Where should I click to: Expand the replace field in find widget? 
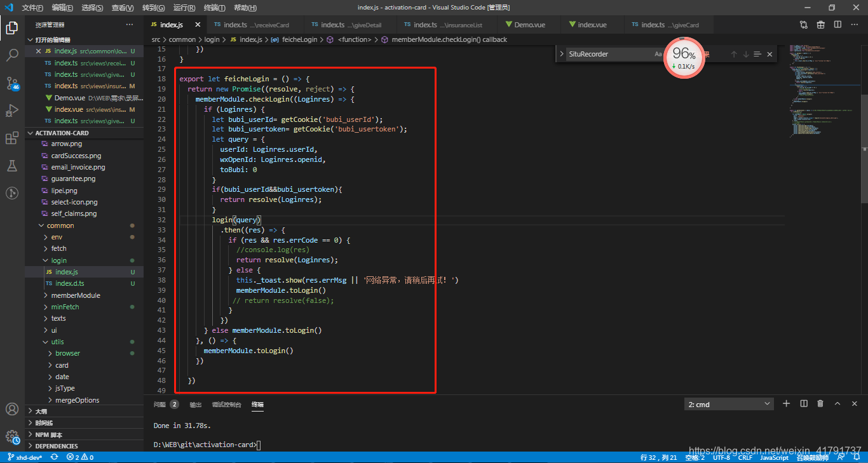coord(562,54)
